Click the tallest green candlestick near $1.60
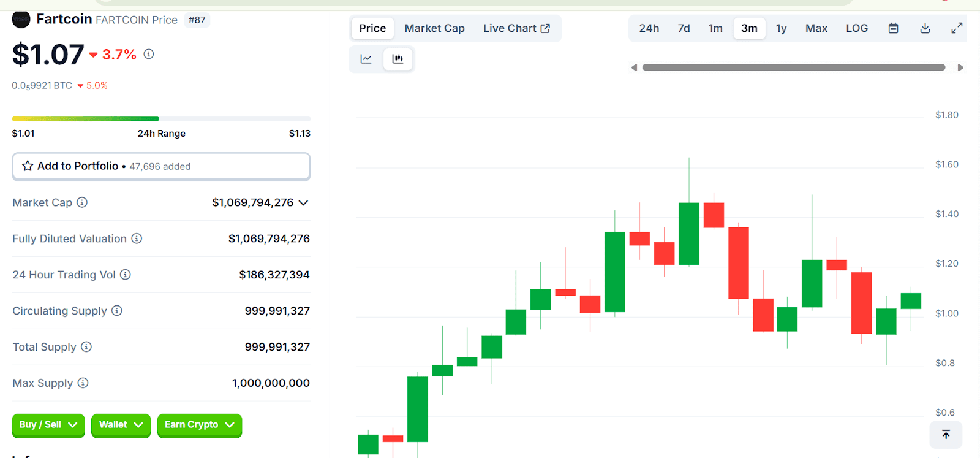 (689, 234)
